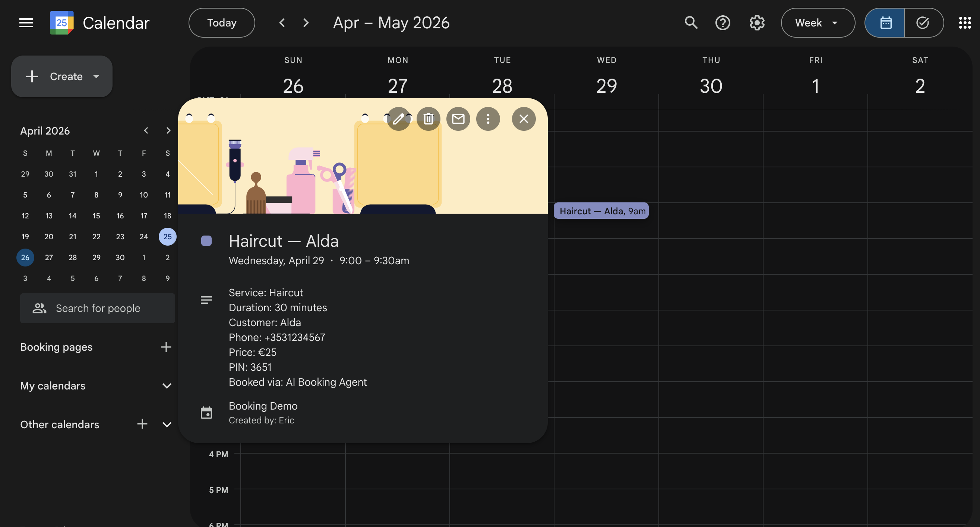Image resolution: width=980 pixels, height=527 pixels.
Task: Click the Price: €25 line
Action: pos(253,352)
